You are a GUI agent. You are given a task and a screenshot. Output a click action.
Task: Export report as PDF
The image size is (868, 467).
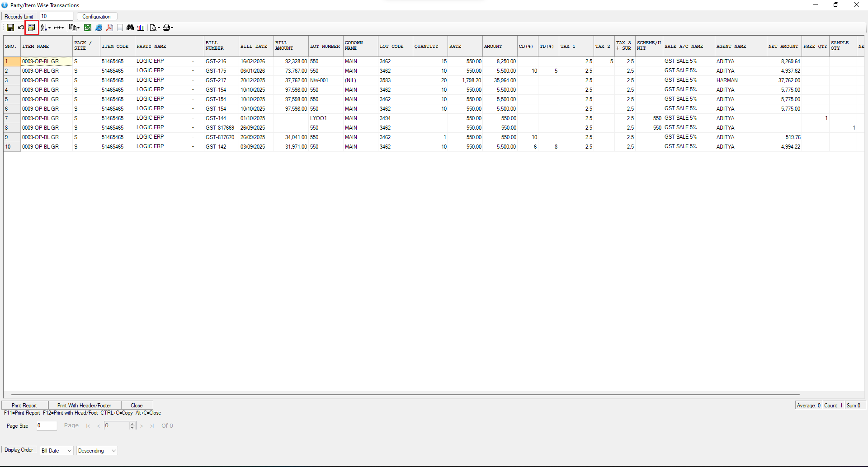point(109,28)
